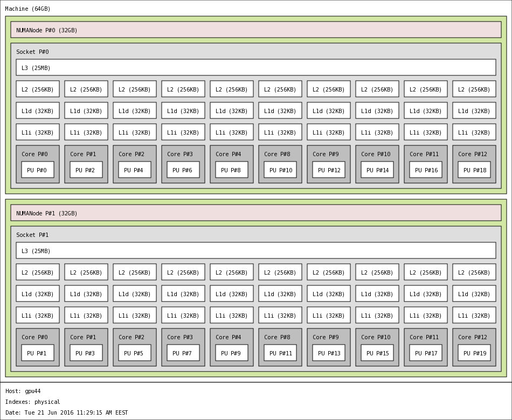Select the Core P#12 label containing PU P#18
Screen dimensions: 512x420
(472, 155)
